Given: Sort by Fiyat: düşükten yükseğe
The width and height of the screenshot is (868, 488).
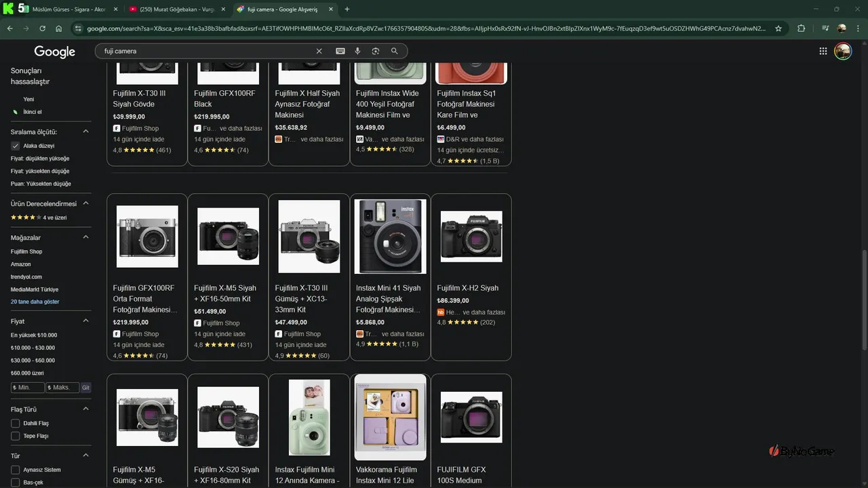Looking at the screenshot, I should [x=40, y=158].
